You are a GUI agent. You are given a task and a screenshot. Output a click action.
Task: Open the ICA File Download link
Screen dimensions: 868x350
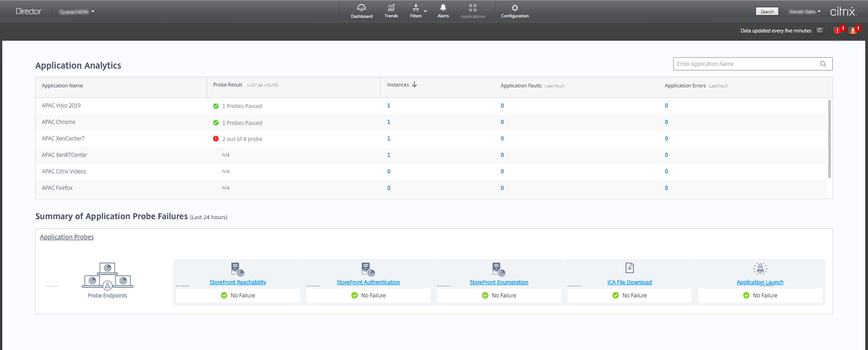coord(629,282)
